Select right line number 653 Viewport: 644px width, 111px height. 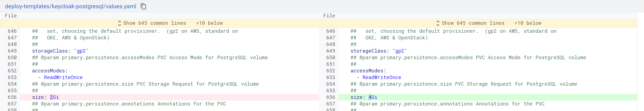pyautogui.click(x=331, y=77)
